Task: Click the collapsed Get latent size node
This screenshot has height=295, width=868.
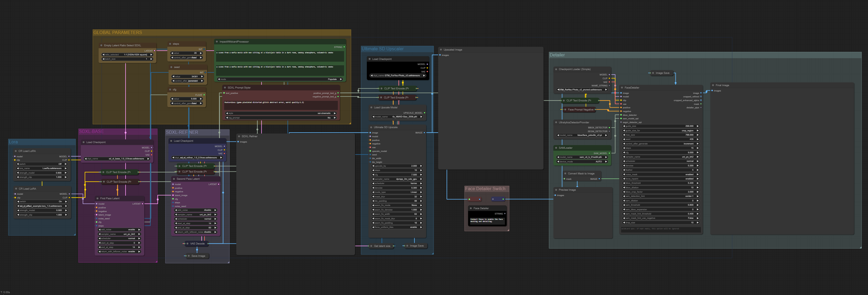Action: pos(382,246)
